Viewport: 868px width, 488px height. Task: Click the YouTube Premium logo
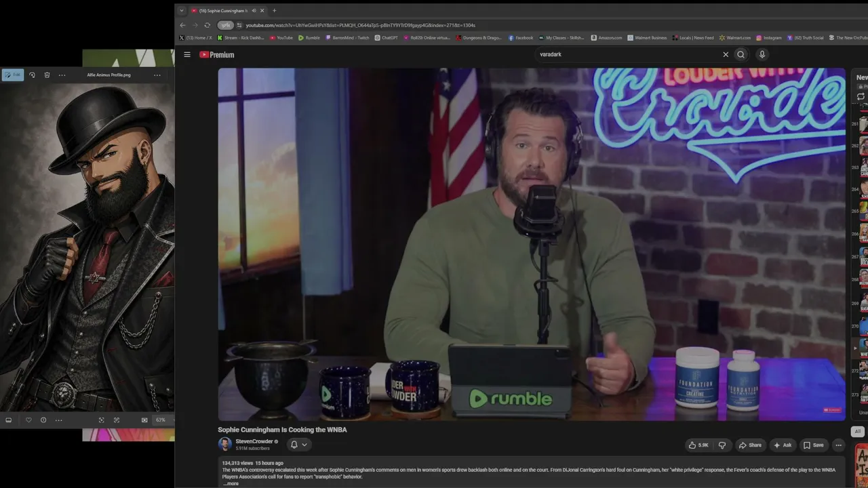coord(217,55)
